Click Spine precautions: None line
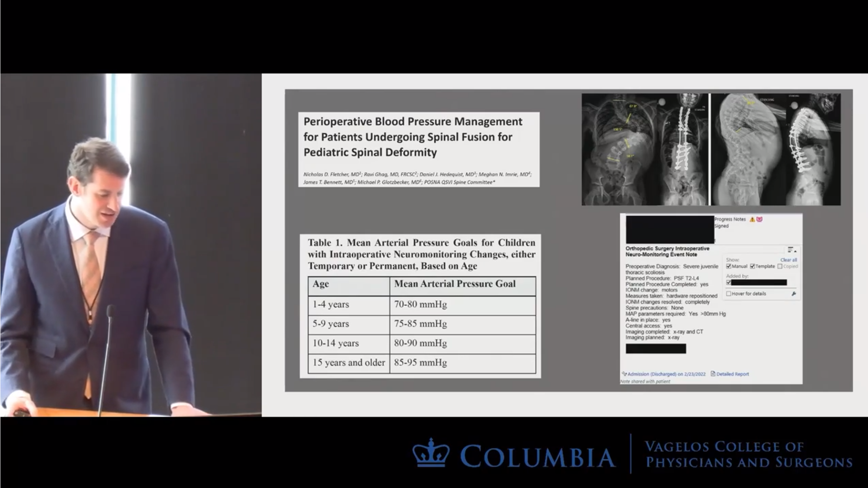This screenshot has height=488, width=868. (654, 308)
